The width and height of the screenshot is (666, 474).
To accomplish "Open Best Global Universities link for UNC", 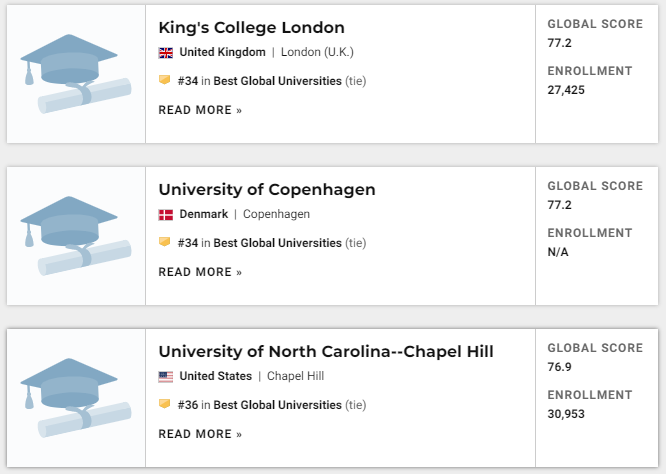I will coord(277,405).
